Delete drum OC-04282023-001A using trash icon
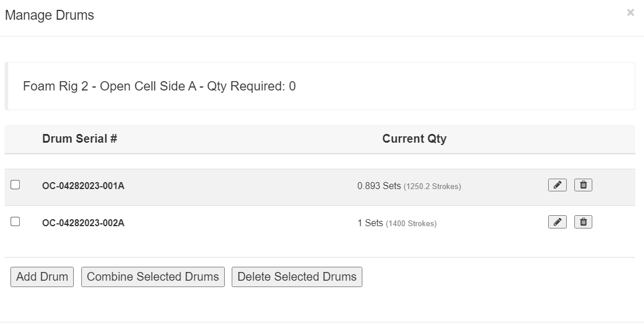 tap(583, 185)
